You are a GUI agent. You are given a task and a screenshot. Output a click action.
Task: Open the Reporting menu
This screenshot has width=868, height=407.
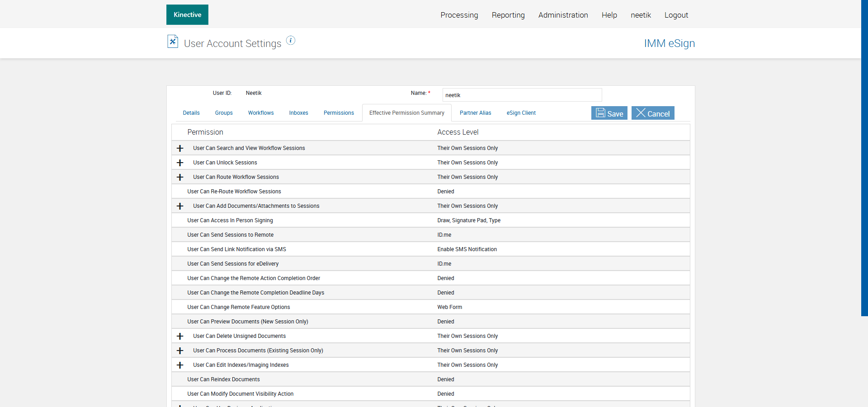point(508,15)
